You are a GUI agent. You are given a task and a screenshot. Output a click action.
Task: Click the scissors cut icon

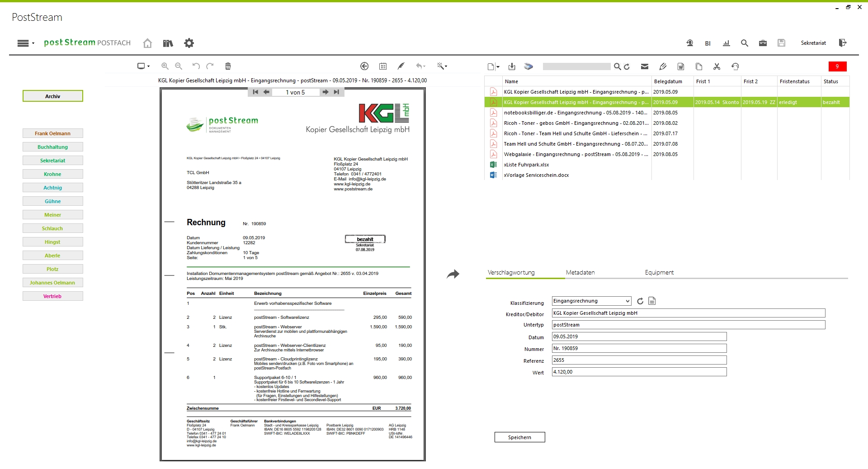[x=717, y=66]
